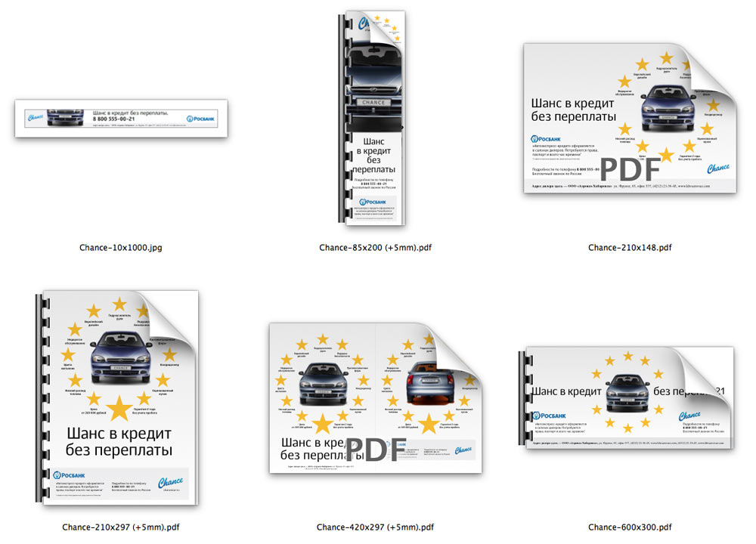Click the Chance-600x300.pdf filename label
The height and width of the screenshot is (544, 756).
click(630, 527)
